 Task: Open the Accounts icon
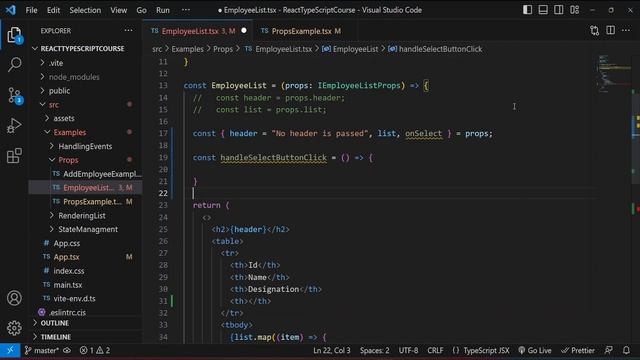tap(14, 298)
